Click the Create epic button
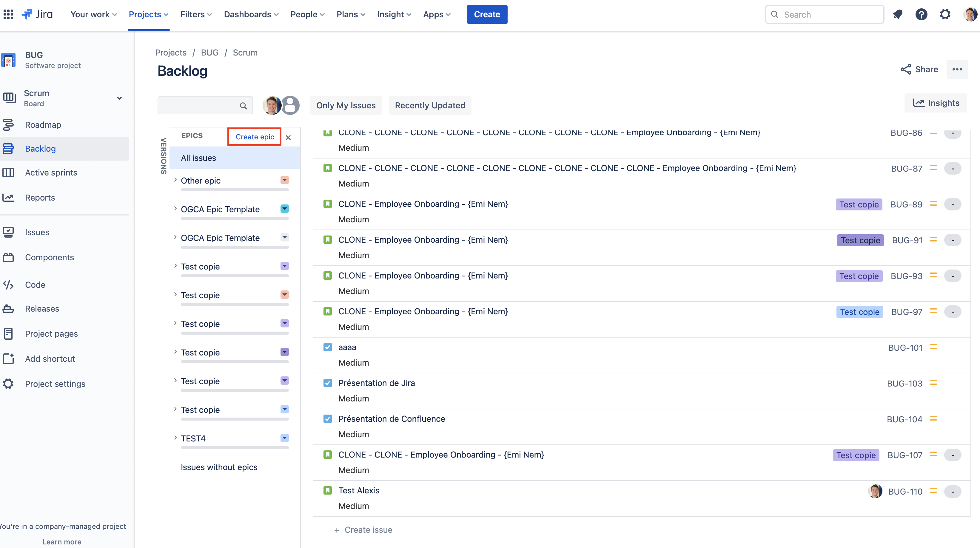The image size is (980, 548). point(254,137)
